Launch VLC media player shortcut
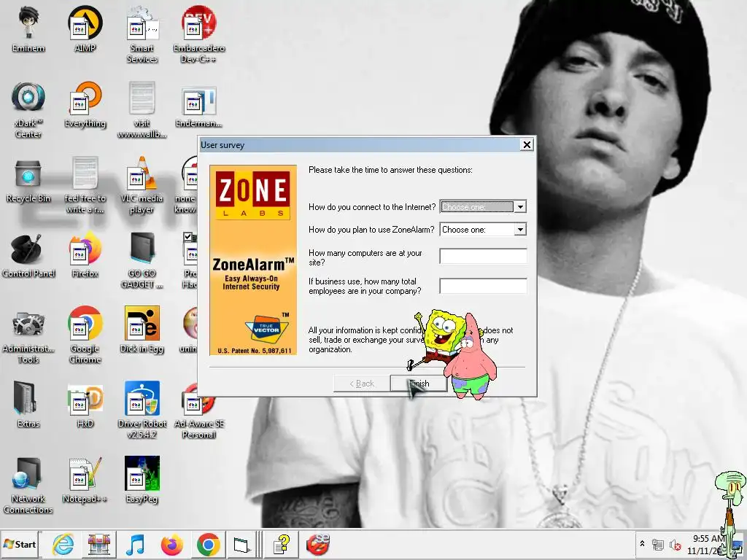Viewport: 747px width, 560px height. click(142, 184)
